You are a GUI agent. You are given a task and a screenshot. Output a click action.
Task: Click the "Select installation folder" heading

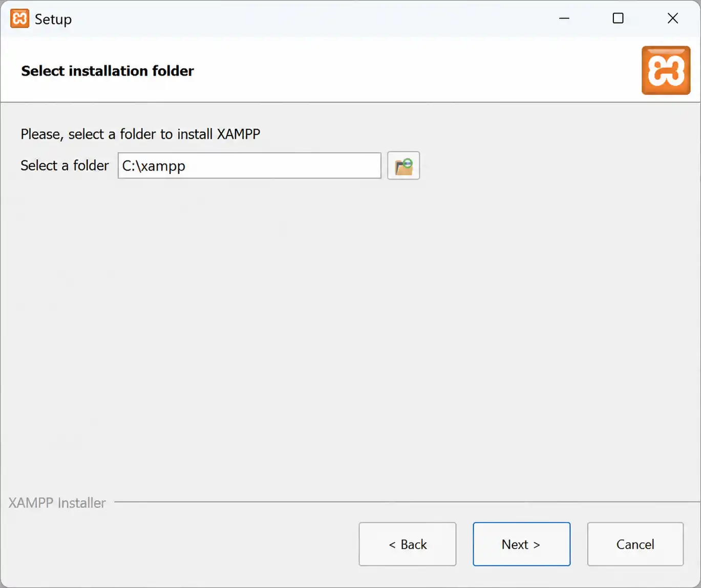tap(108, 71)
